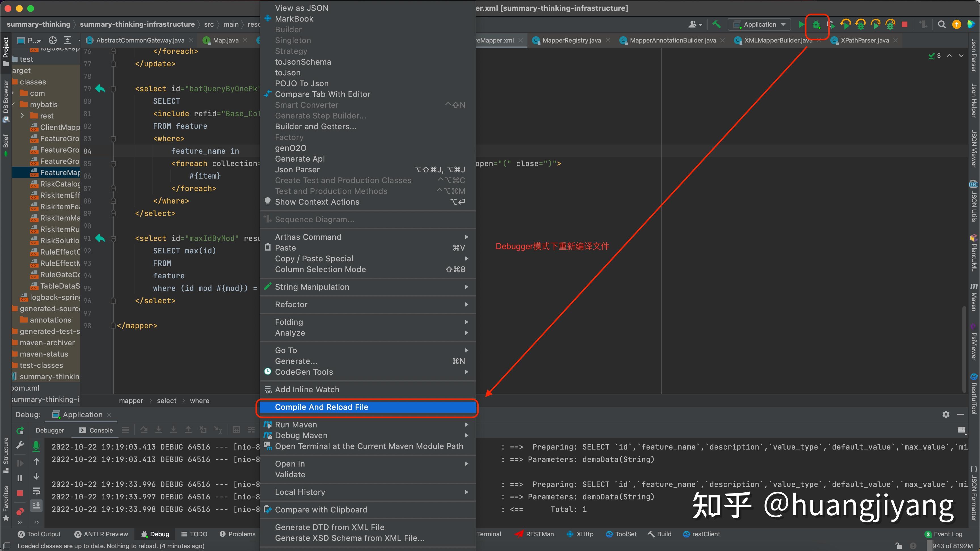This screenshot has height=551, width=980.
Task: Rerun Application in Debug panel
Action: 20,431
